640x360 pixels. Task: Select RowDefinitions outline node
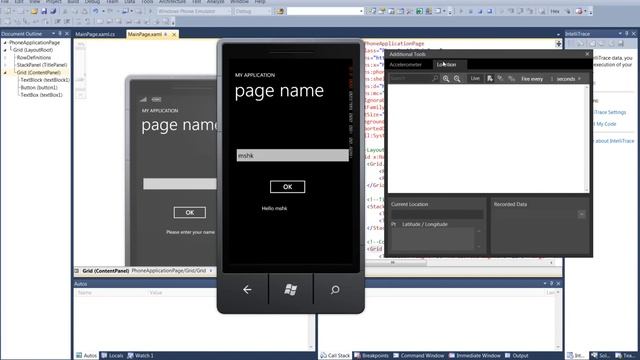pos(34,58)
